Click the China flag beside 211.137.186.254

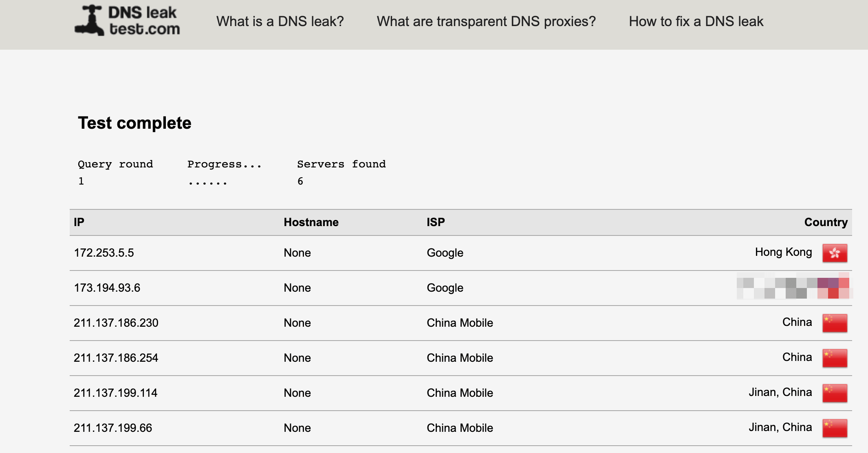point(835,358)
